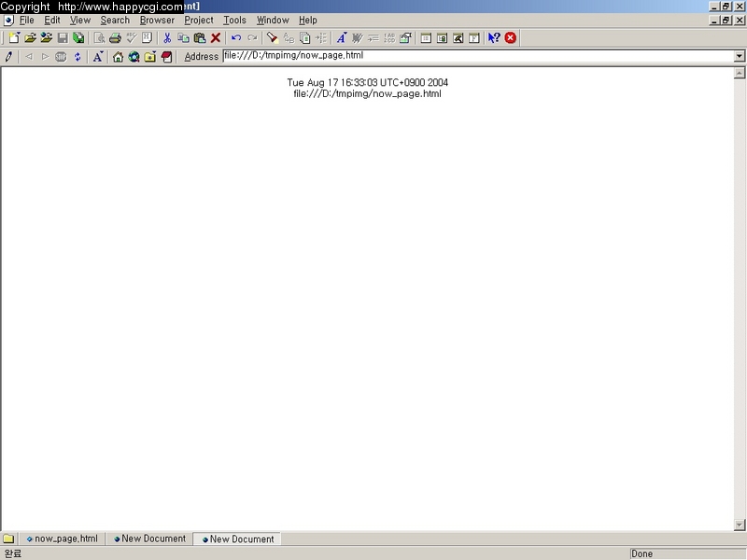Switch to the now_page.html document tab
Screen dimensions: 747x560
point(63,539)
